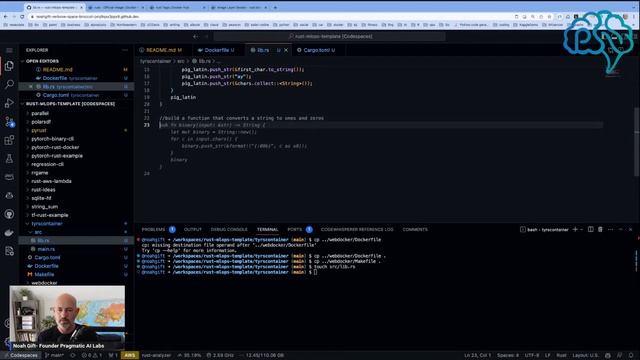Click the browser address bar
Image resolution: width=640 pixels, height=360 pixels.
(269, 17)
